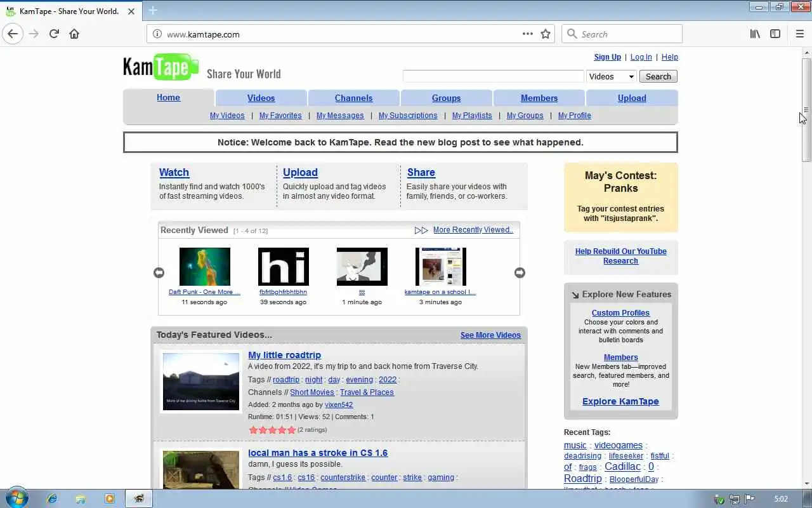812x508 pixels.
Task: Switch to the Home tab
Action: [x=168, y=97]
